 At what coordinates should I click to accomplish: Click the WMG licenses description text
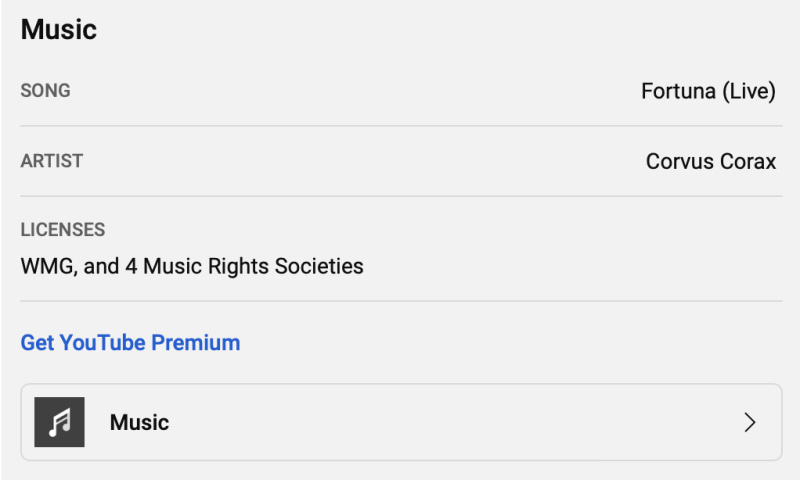click(x=191, y=267)
